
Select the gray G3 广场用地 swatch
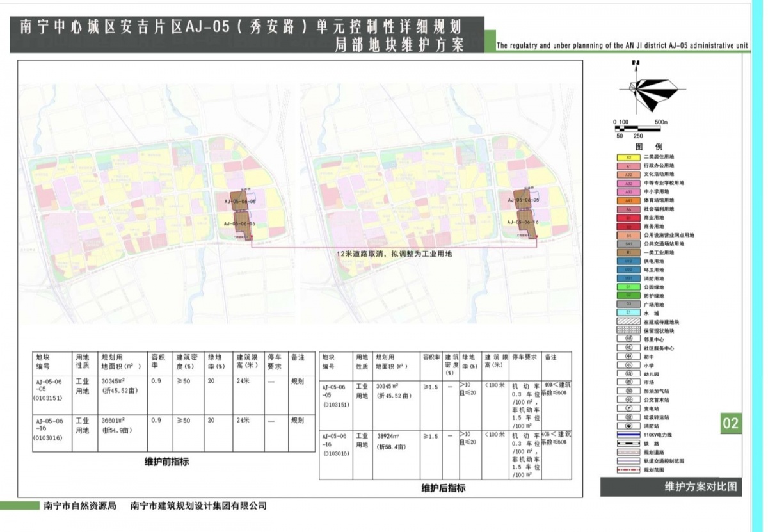pyautogui.click(x=628, y=304)
